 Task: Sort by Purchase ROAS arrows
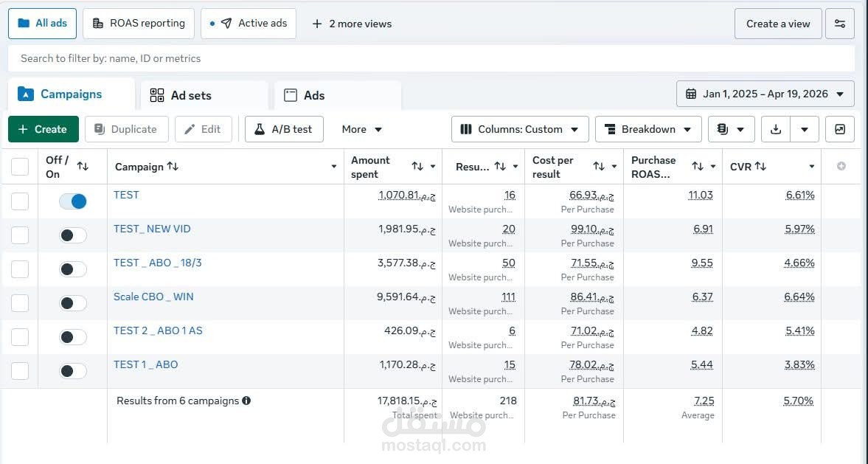point(698,166)
